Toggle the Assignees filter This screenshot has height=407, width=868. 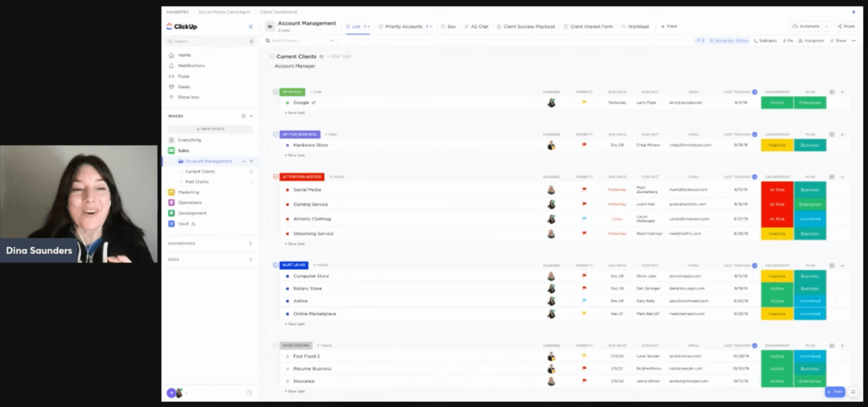(811, 41)
